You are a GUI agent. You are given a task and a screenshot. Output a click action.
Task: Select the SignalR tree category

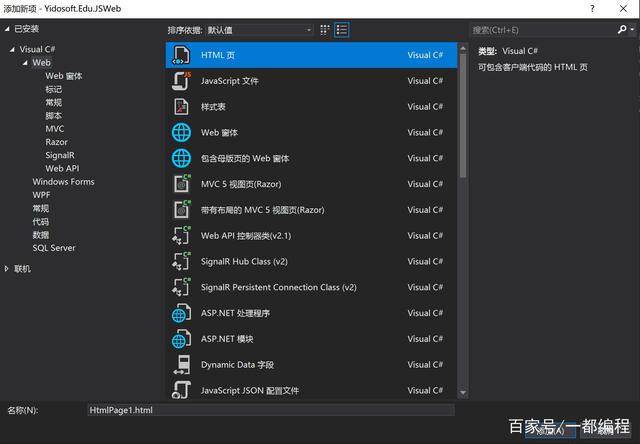pyautogui.click(x=60, y=155)
